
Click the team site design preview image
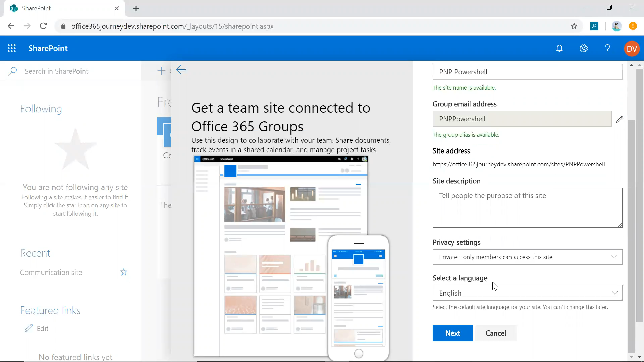point(281,256)
